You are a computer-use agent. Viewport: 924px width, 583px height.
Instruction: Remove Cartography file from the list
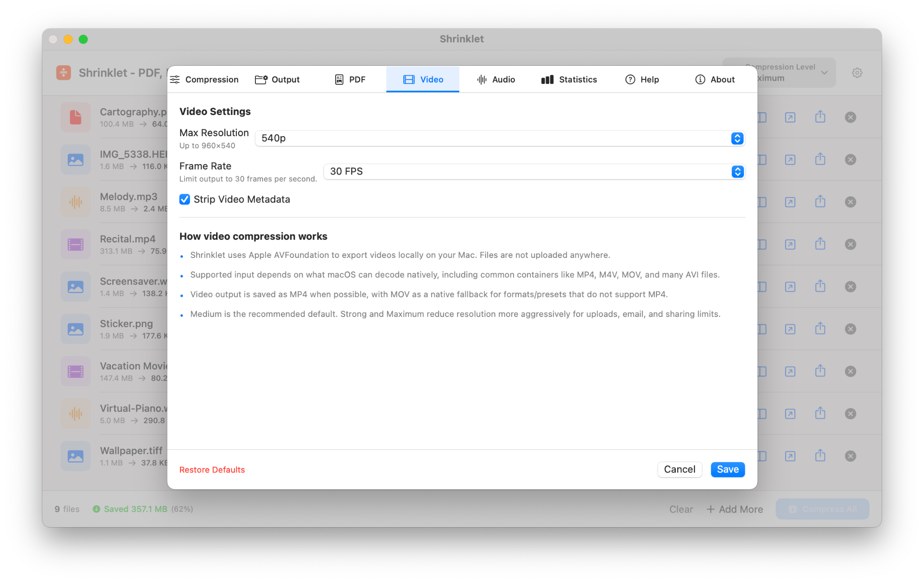[850, 118]
